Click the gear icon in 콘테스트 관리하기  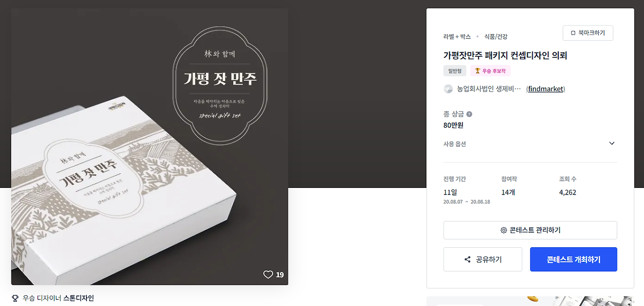pos(504,230)
